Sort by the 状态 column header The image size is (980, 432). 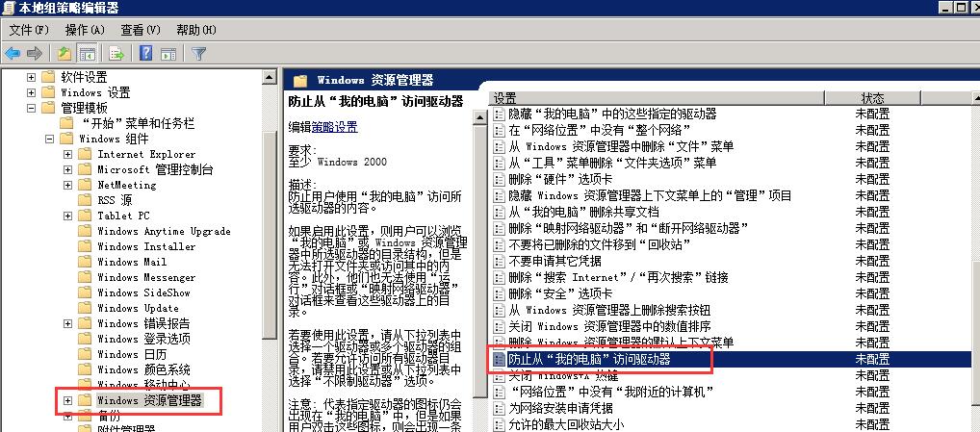[x=872, y=98]
